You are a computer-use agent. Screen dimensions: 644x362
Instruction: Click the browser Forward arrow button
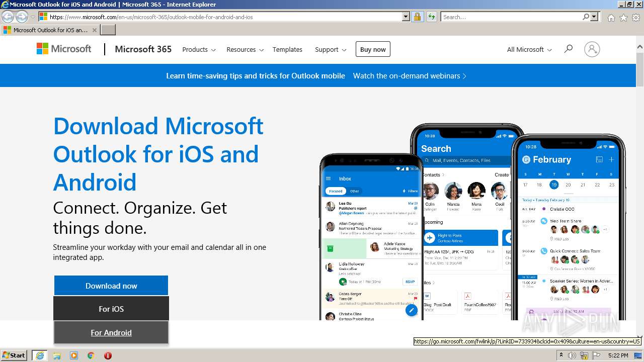coord(22,17)
